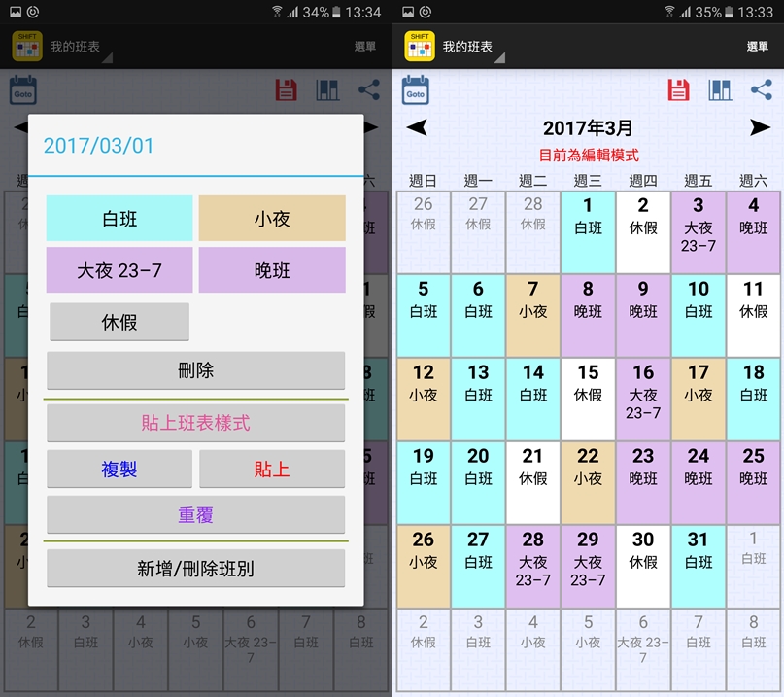Click the purple 重覆 button
The height and width of the screenshot is (697, 784).
coord(195,515)
